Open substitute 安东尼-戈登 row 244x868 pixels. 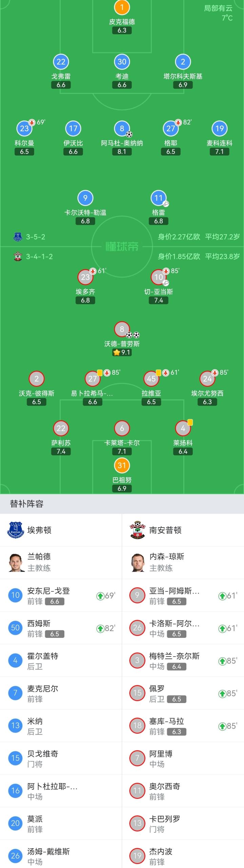(61, 595)
